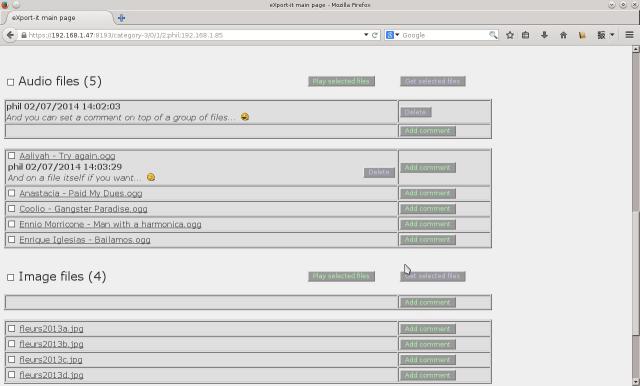
Task: Bookmark this page with the star icon
Action: 510,35
